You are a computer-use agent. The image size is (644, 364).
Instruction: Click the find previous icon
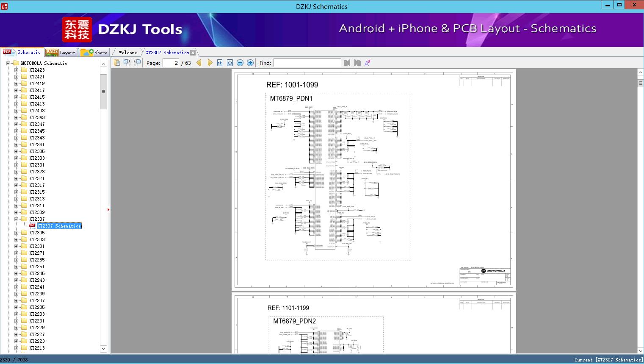pyautogui.click(x=347, y=63)
